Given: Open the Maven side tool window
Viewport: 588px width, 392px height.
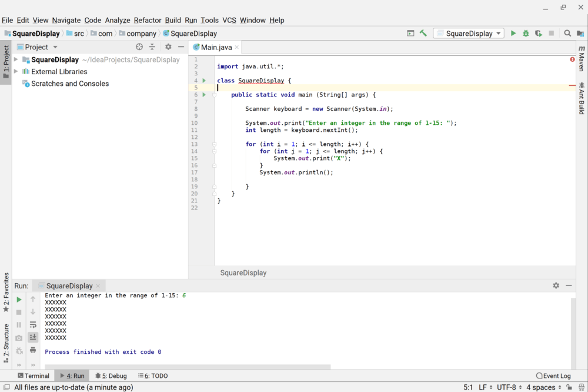Looking at the screenshot, I should point(582,59).
